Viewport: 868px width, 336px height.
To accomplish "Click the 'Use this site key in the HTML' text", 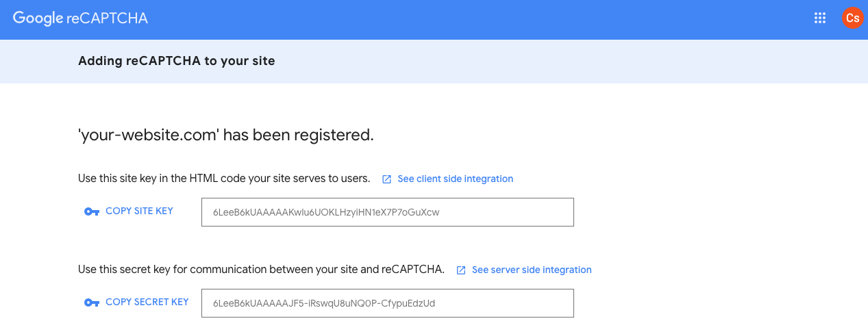I will tap(224, 179).
